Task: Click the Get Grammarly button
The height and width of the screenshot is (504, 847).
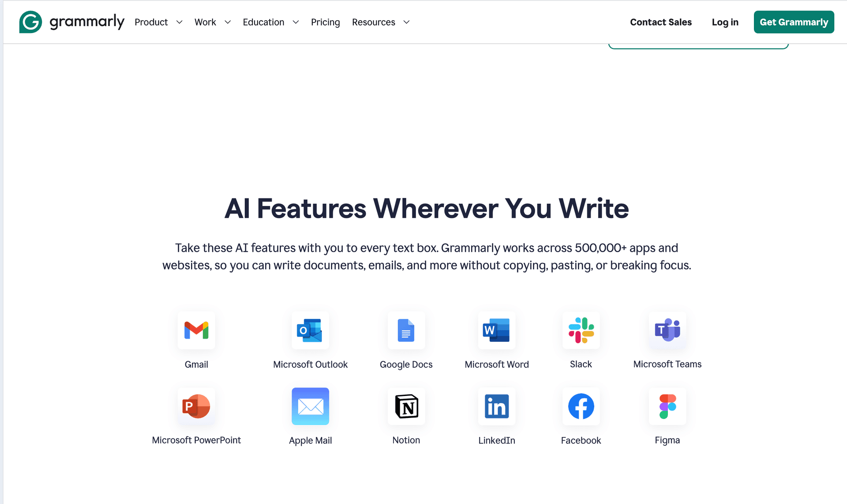Action: coord(794,22)
